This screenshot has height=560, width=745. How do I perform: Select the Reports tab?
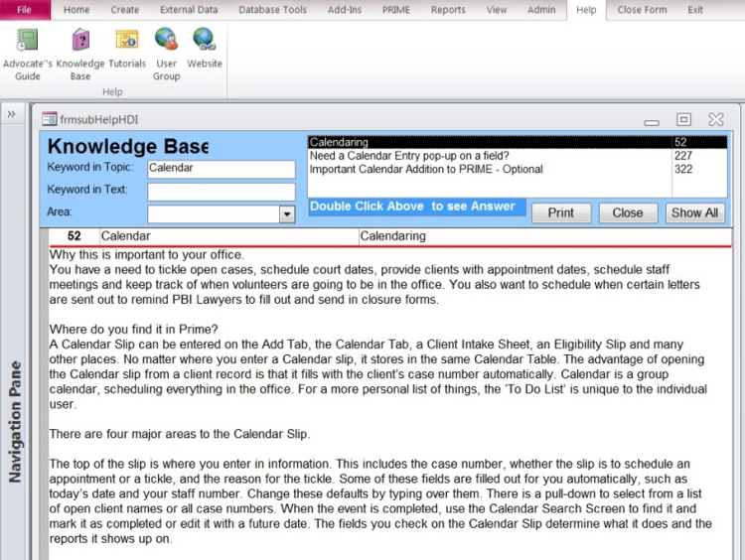click(448, 10)
